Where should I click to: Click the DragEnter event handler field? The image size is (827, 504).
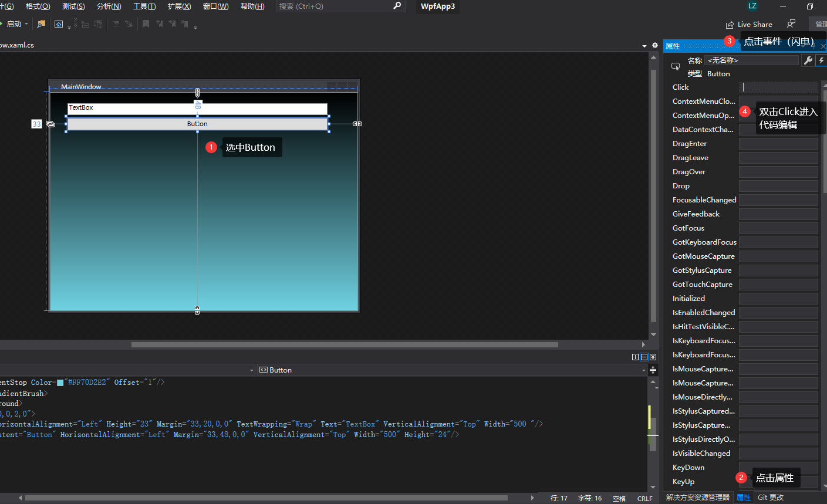click(778, 144)
